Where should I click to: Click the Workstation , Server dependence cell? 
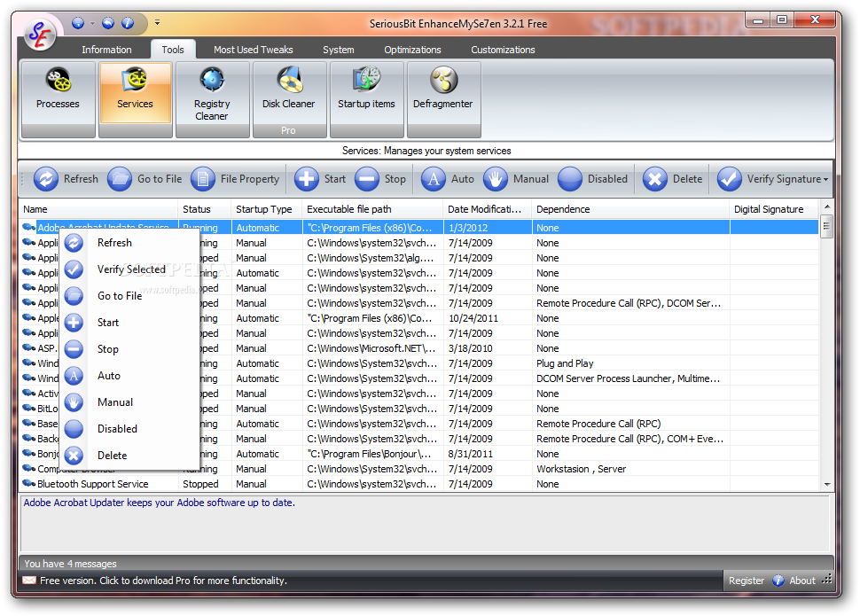click(x=630, y=469)
